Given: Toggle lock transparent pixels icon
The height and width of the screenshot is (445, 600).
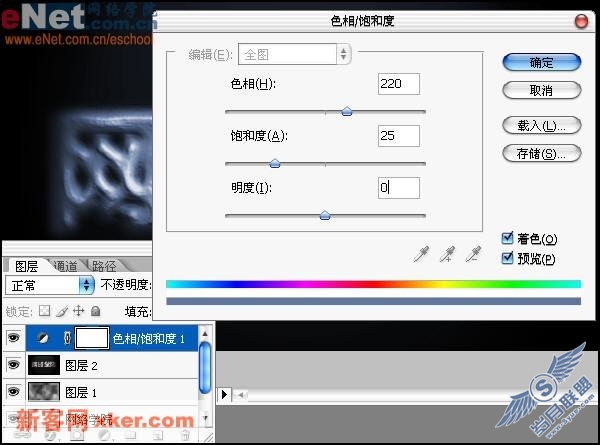Looking at the screenshot, I should [x=44, y=311].
